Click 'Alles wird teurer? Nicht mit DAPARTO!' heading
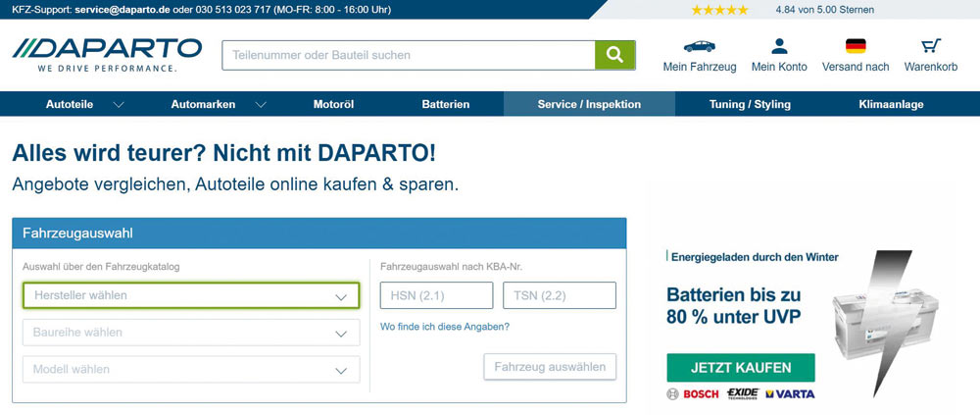This screenshot has width=980, height=415. (223, 153)
